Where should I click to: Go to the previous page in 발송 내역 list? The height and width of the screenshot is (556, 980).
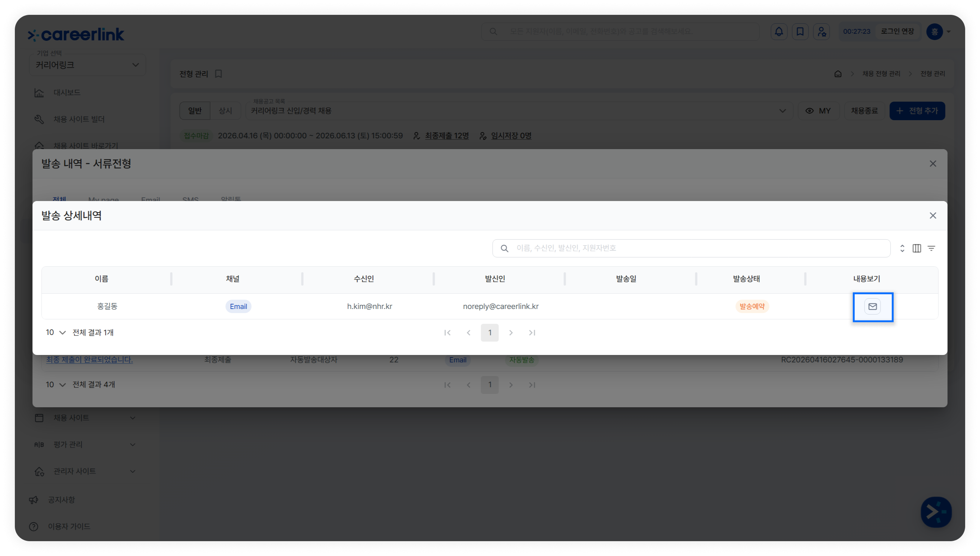tap(468, 385)
